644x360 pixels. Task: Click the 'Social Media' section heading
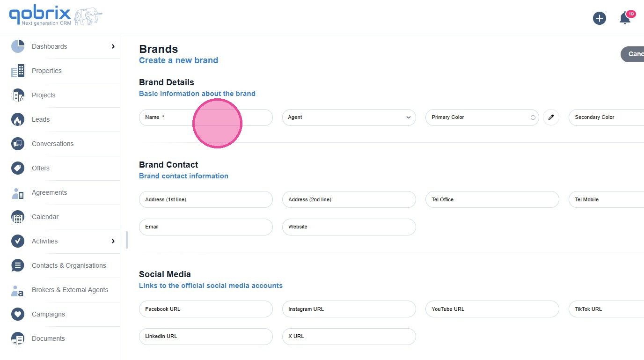[165, 274]
